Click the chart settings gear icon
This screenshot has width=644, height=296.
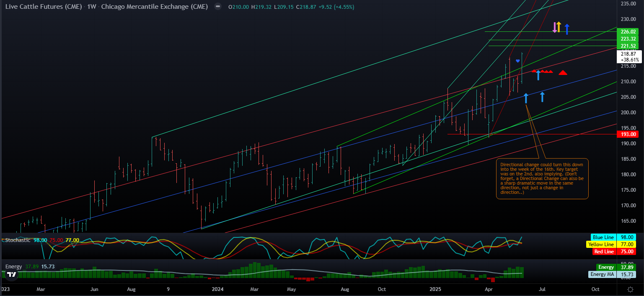coord(630,289)
